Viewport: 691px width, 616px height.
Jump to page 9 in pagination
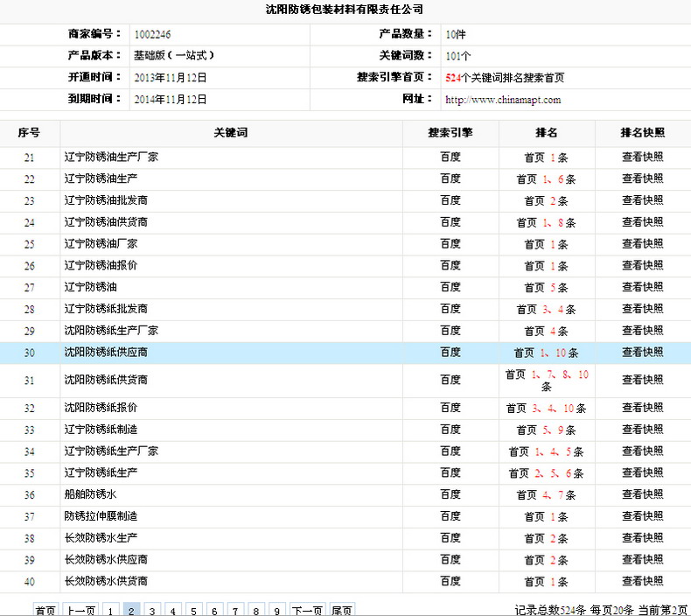click(x=276, y=610)
